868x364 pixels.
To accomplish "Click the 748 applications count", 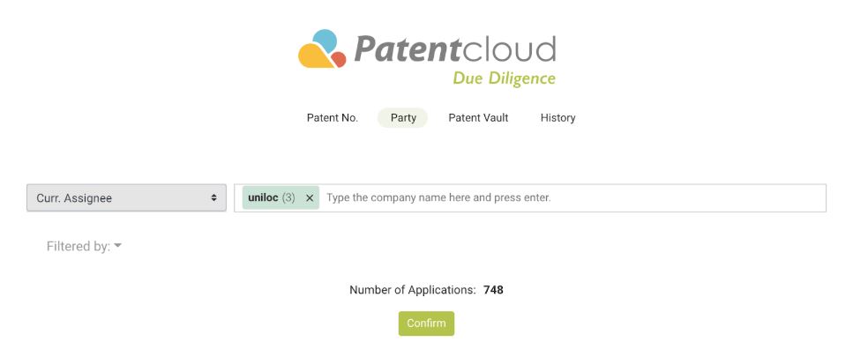I will (493, 290).
